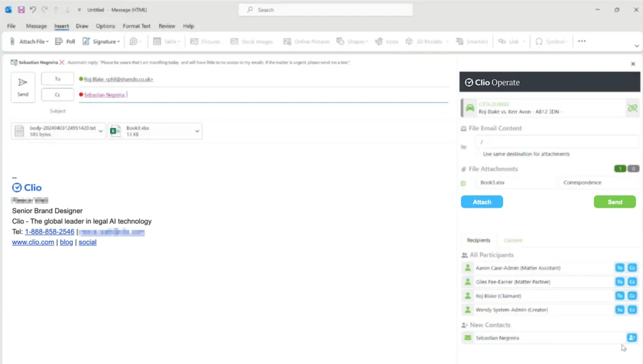The height and width of the screenshot is (364, 643).
Task: Open the www.clio.com signature link
Action: 33,242
